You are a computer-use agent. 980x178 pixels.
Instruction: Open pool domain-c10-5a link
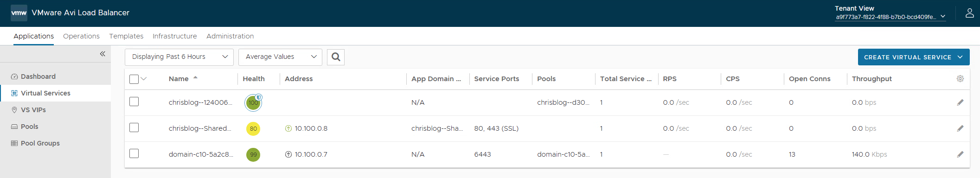coord(563,154)
